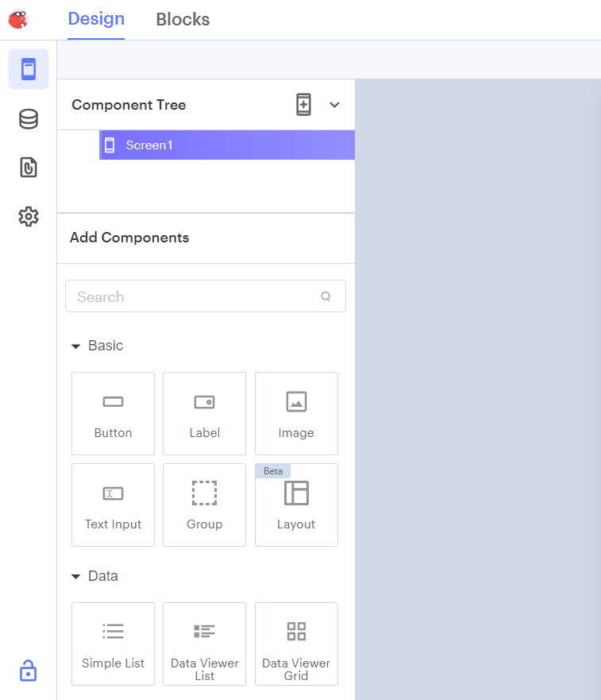The image size is (601, 700).
Task: Click the component Search field
Action: coord(195,296)
